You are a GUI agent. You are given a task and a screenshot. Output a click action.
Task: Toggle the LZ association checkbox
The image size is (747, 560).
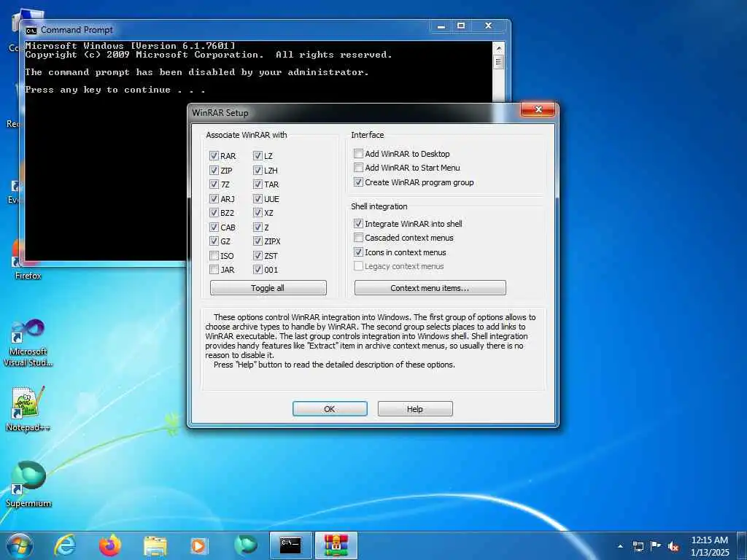click(258, 156)
